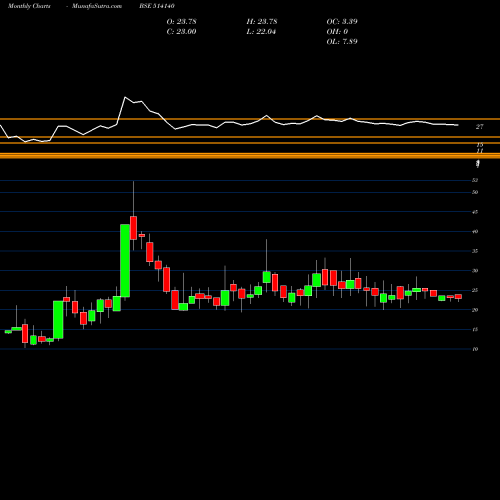Click the "OH: 0" reading

point(337,32)
